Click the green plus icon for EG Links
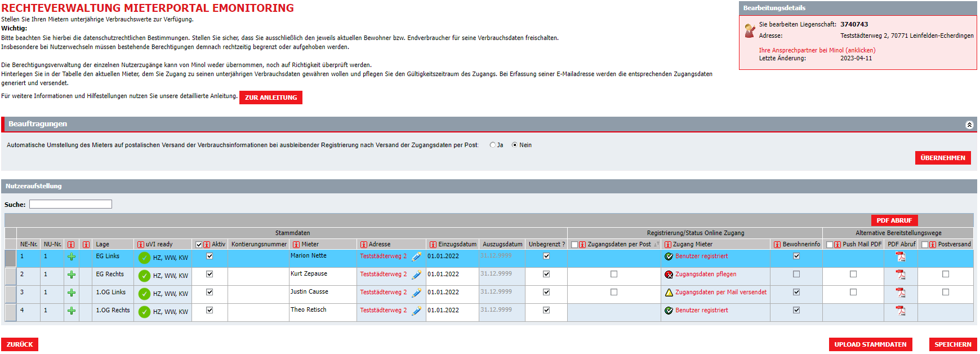Image resolution: width=980 pixels, height=354 pixels. [72, 257]
